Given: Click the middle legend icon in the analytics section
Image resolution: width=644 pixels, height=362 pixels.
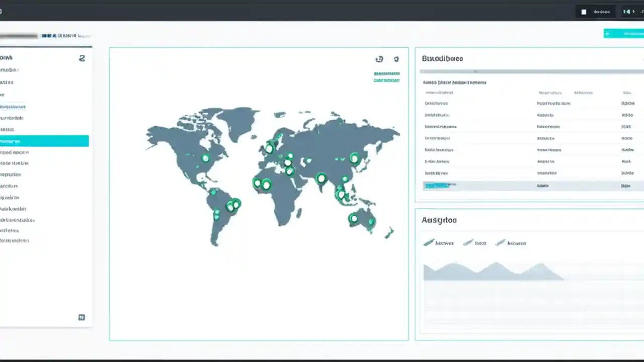Looking at the screenshot, I should [x=469, y=242].
